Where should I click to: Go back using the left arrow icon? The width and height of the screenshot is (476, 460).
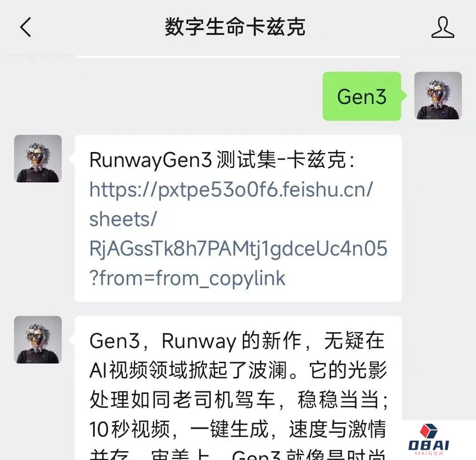click(26, 27)
